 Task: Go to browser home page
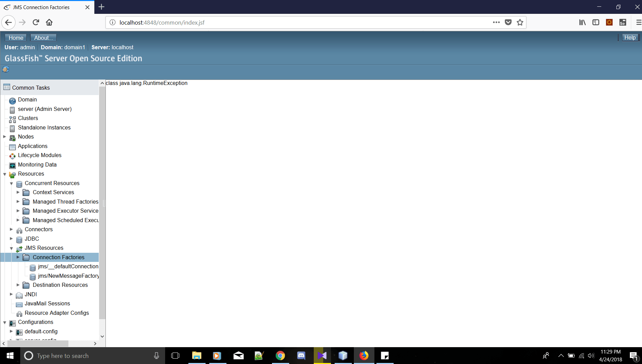pyautogui.click(x=49, y=22)
